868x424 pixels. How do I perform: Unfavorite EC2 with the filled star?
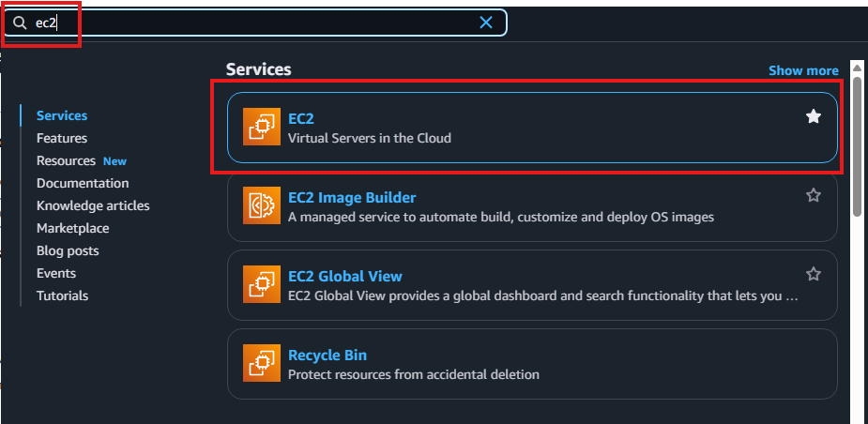[x=813, y=116]
